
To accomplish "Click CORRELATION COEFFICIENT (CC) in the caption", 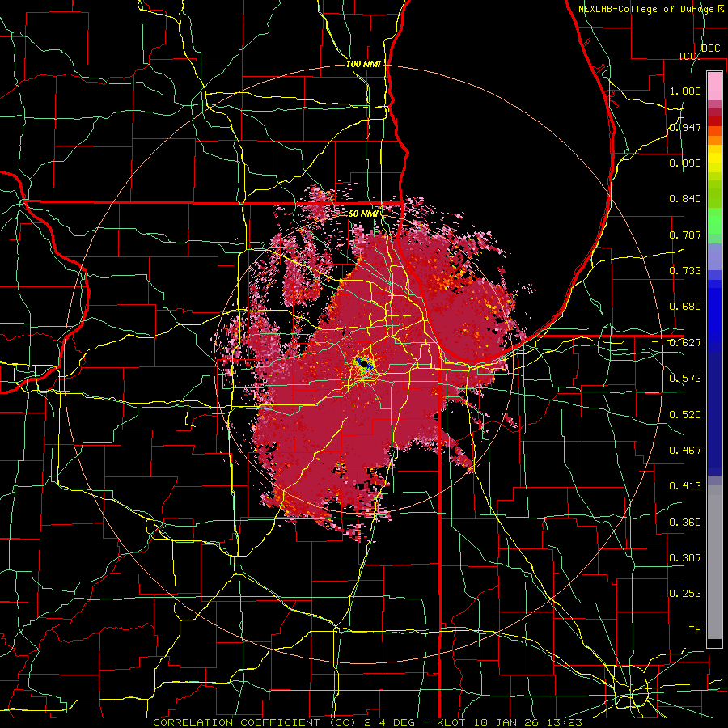I will pyautogui.click(x=255, y=722).
